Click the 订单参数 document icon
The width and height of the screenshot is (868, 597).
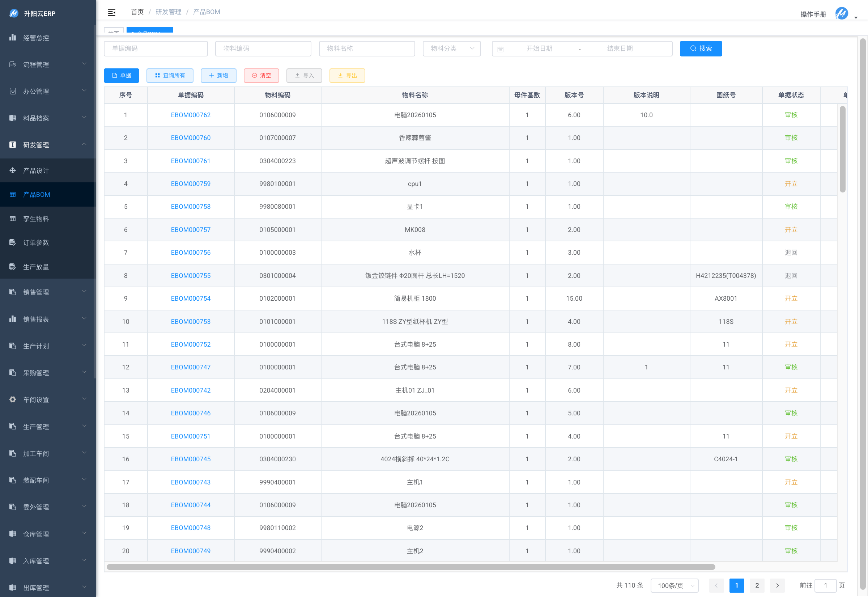pyautogui.click(x=13, y=242)
